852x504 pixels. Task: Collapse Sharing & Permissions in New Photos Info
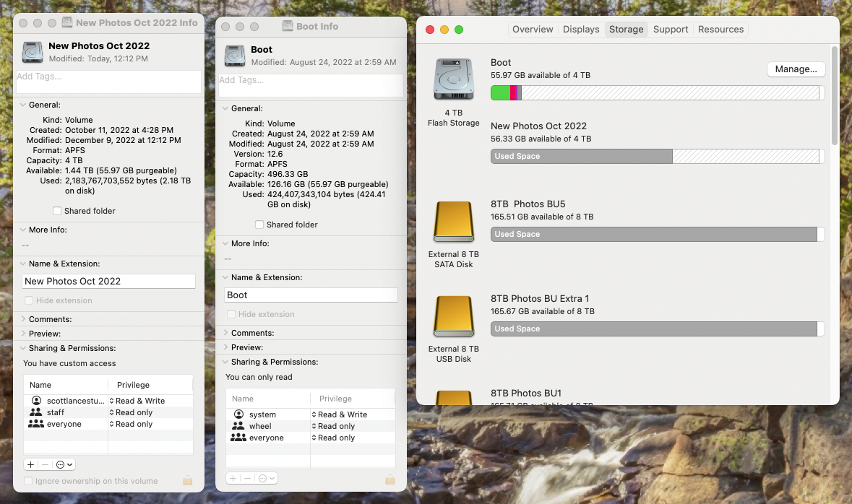point(23,348)
